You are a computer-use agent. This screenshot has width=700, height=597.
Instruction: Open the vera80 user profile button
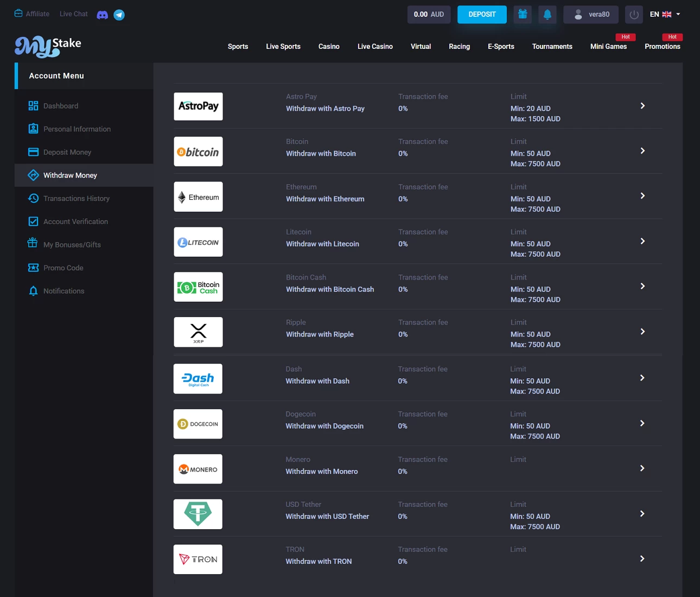591,14
